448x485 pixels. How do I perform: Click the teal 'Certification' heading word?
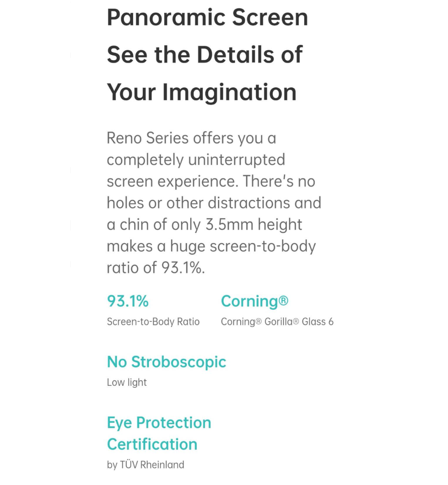pyautogui.click(x=152, y=444)
